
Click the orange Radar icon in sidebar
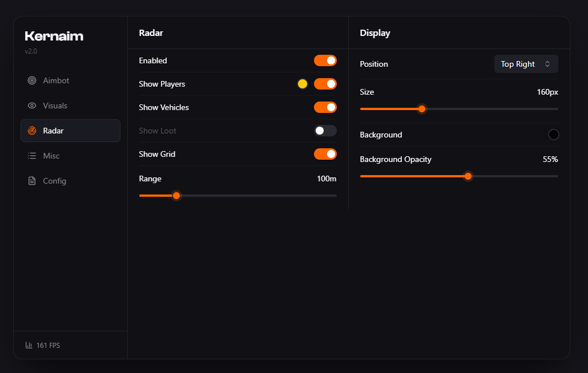32,131
